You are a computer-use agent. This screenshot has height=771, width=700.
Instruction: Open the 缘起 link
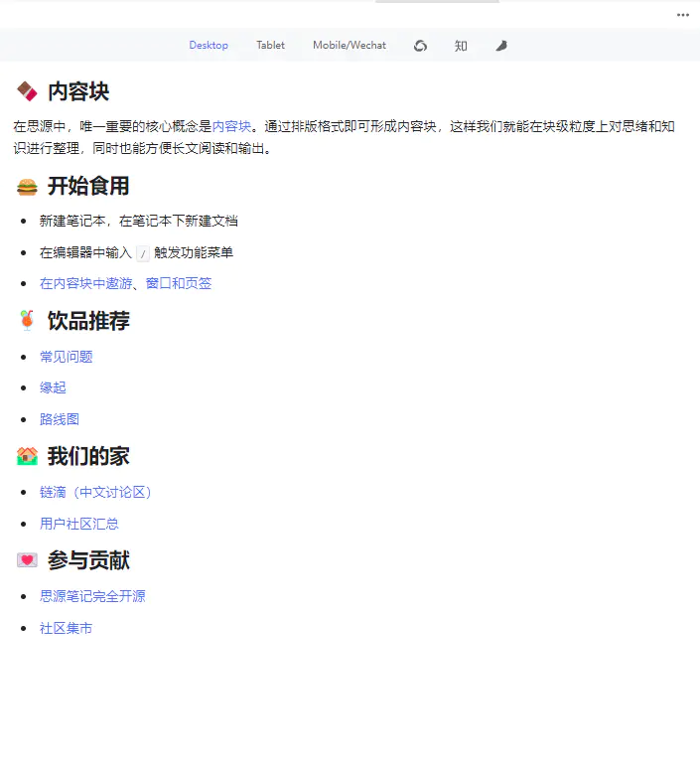[53, 387]
